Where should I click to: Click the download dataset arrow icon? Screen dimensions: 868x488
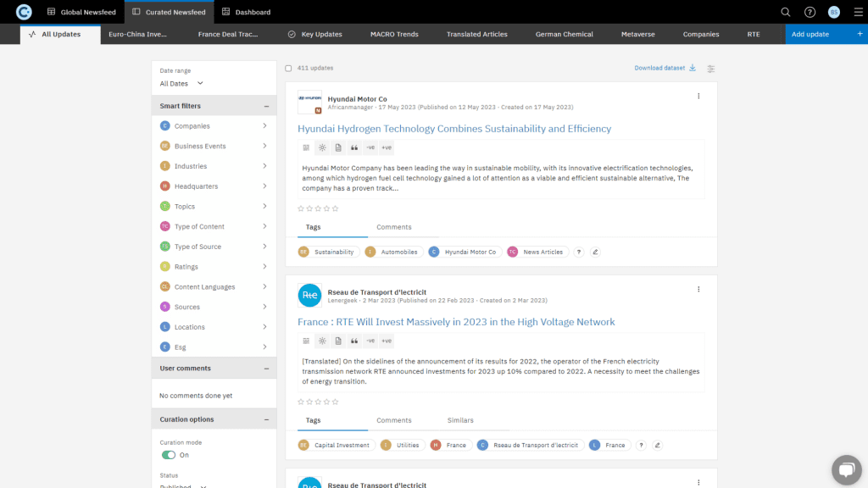(693, 68)
